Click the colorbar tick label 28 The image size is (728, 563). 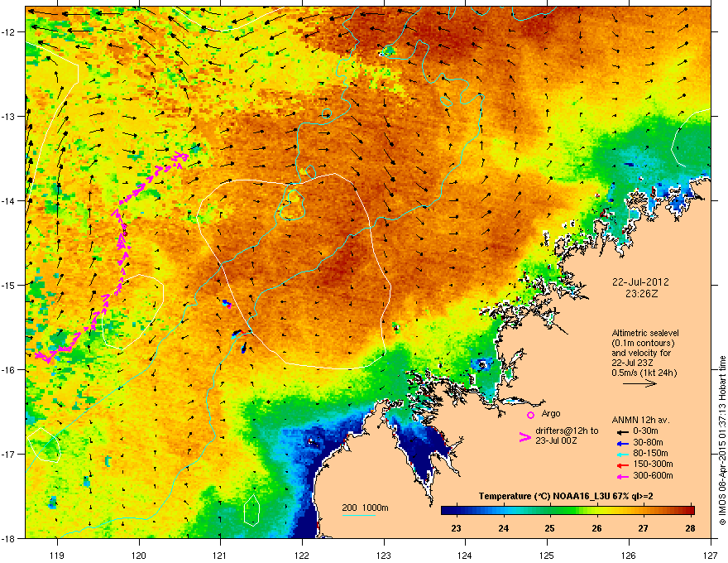691,528
